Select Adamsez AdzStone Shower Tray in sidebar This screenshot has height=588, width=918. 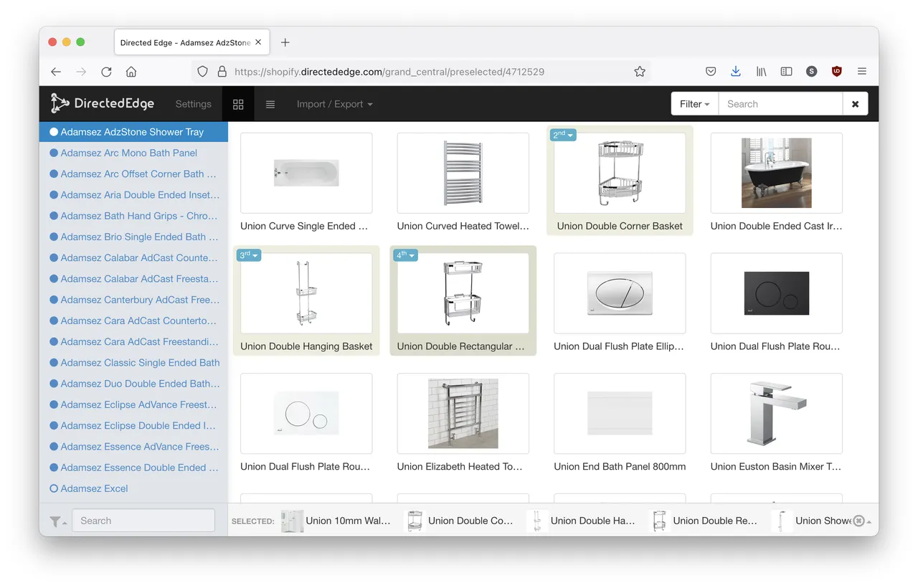click(133, 132)
